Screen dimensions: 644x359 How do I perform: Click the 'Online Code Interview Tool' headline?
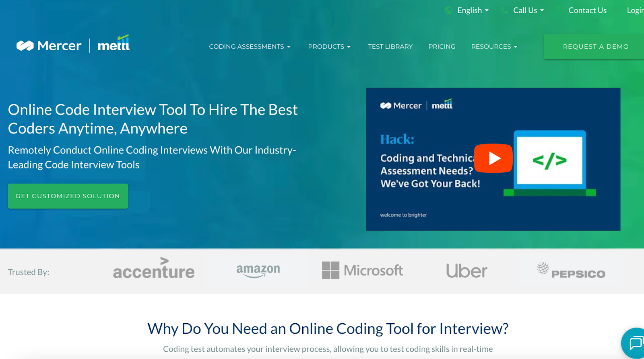tap(153, 119)
